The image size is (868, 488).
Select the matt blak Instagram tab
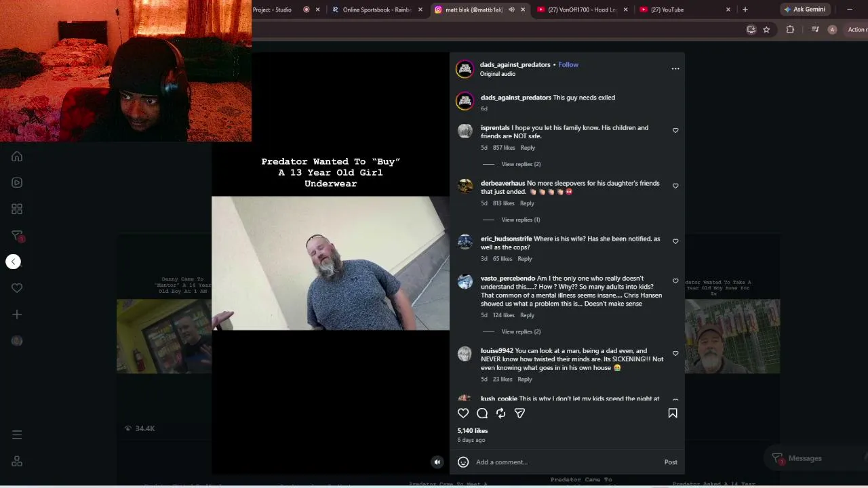474,9
